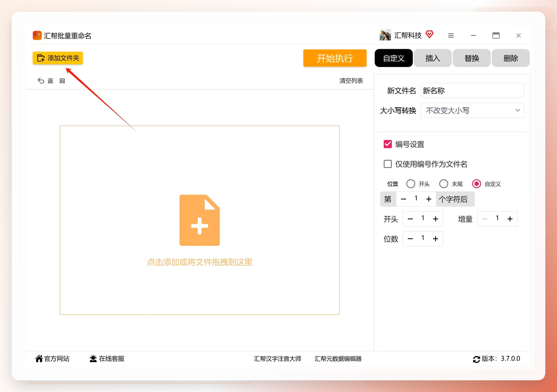Image resolution: width=557 pixels, height=392 pixels.
Task: Click the 汇帮科技 account name
Action: 408,36
